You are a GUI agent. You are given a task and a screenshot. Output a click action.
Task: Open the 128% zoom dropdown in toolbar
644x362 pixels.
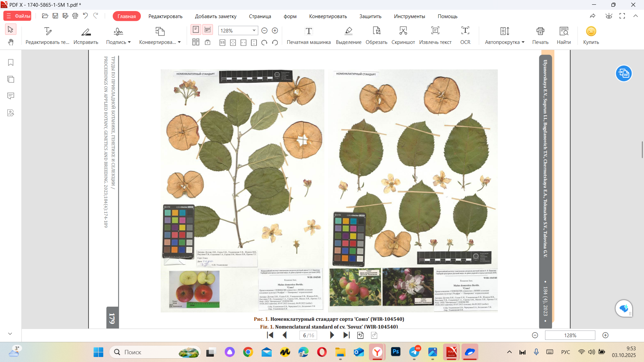coord(254,31)
